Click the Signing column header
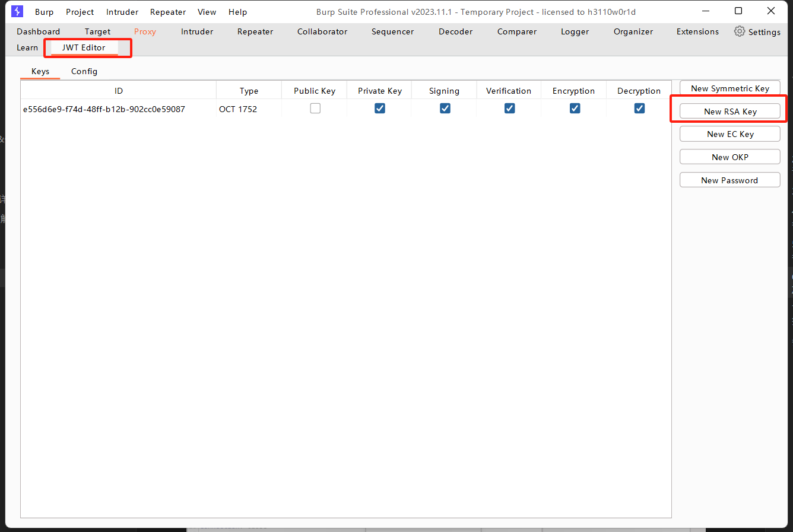Viewport: 793px width, 532px height. click(444, 91)
